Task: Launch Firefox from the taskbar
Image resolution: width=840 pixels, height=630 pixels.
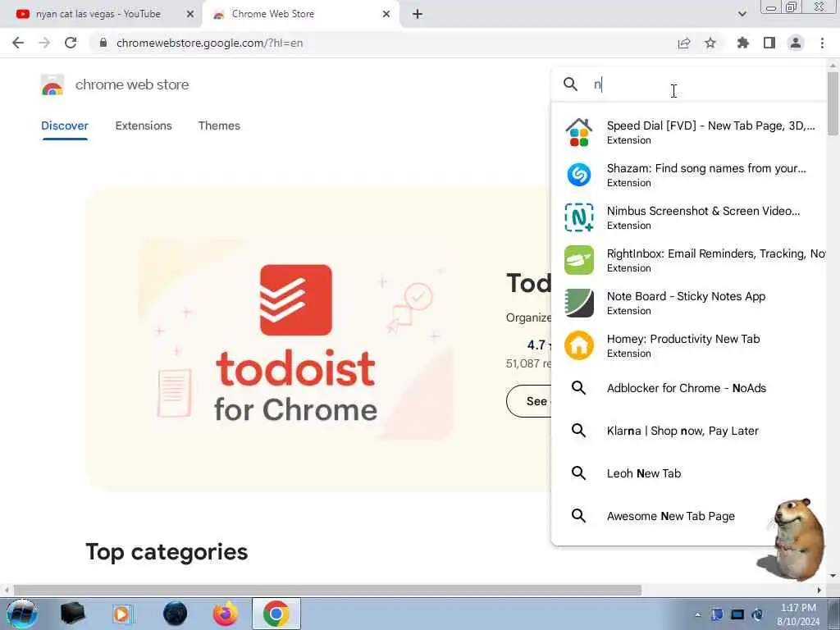Action: click(226, 614)
